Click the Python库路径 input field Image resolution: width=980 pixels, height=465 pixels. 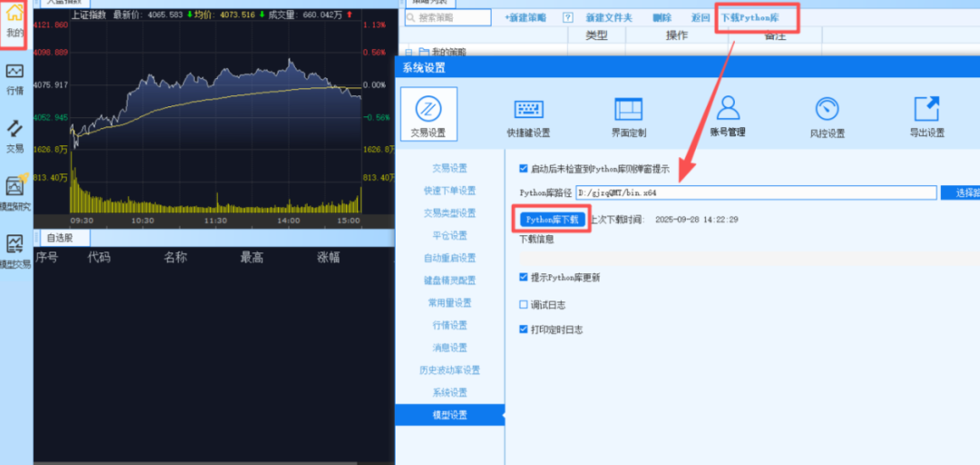(756, 193)
